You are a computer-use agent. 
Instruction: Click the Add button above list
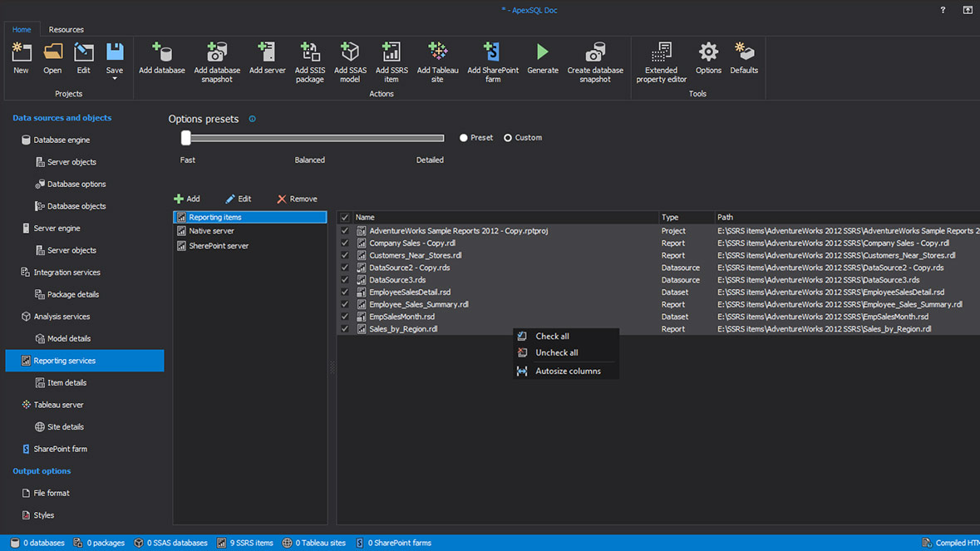187,199
